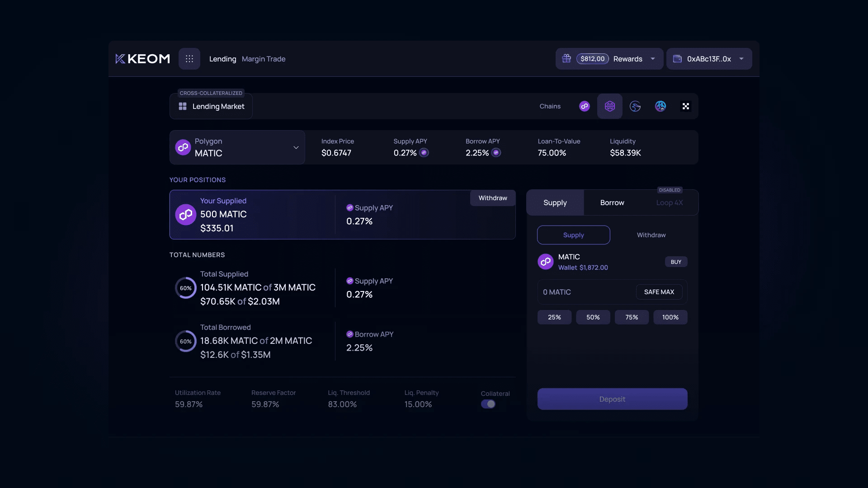The width and height of the screenshot is (868, 488).
Task: Select the Polygon chain icon
Action: coord(585,106)
